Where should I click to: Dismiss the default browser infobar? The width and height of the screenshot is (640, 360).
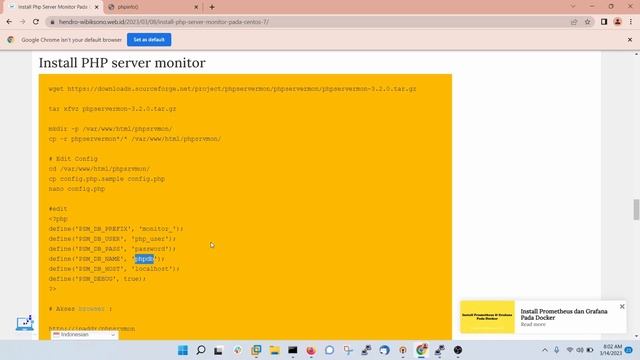pyautogui.click(x=630, y=40)
